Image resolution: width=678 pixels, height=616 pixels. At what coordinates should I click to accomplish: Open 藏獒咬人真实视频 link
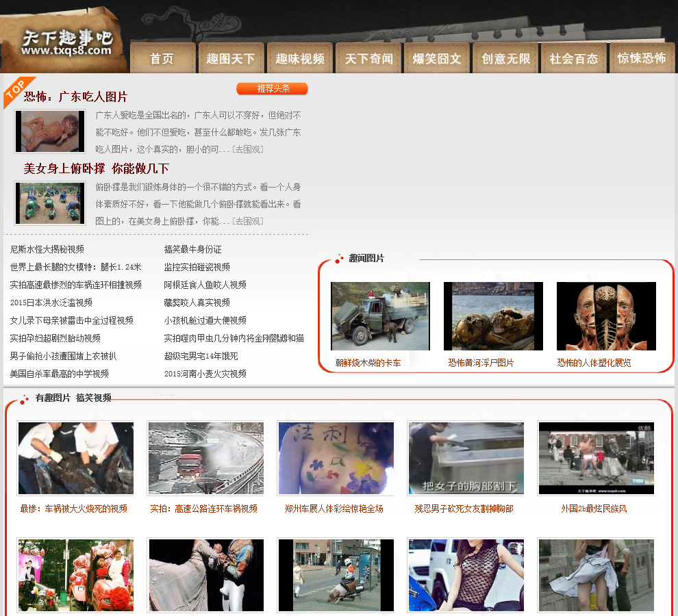tap(197, 303)
